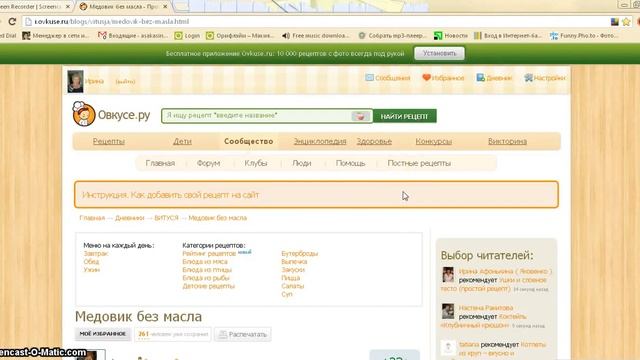Click the Овкусе.ру chef logo
Image resolution: width=640 pixels, height=360 pixels.
click(x=84, y=114)
